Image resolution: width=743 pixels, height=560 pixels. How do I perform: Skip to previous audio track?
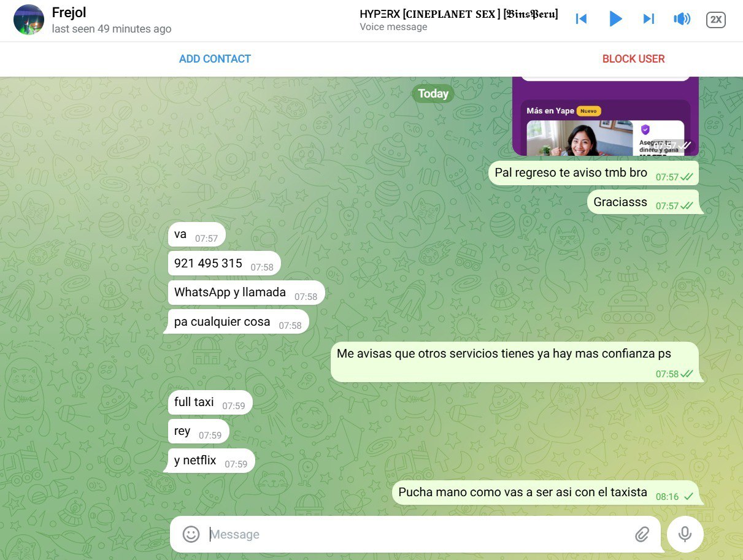point(581,19)
